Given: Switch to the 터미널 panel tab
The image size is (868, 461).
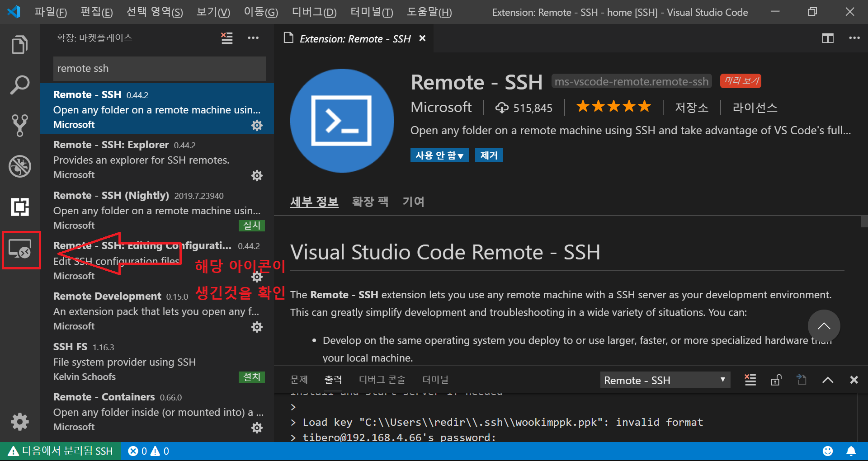Looking at the screenshot, I should pos(435,380).
